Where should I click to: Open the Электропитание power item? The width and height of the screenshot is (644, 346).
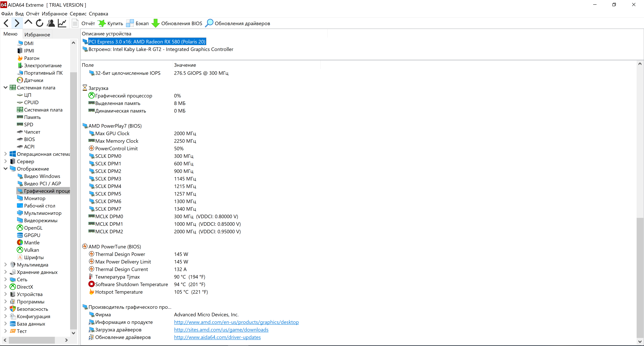tap(40, 66)
